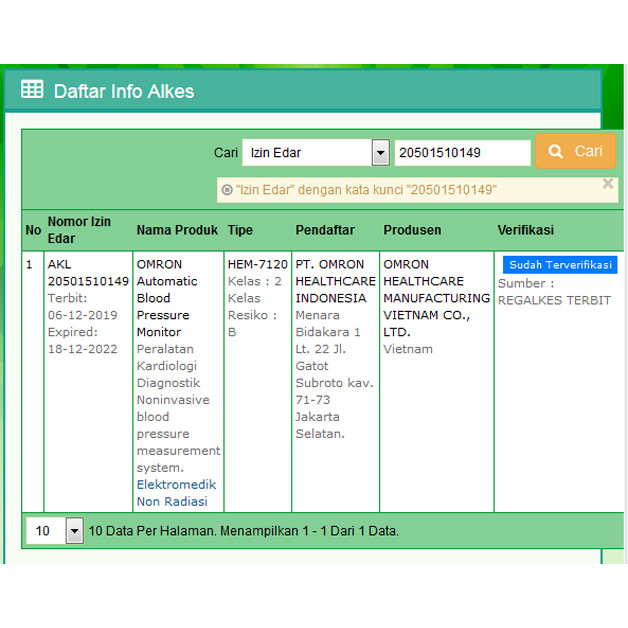
Task: Sort by the Nomor Izin Edar column header
Action: click(79, 230)
